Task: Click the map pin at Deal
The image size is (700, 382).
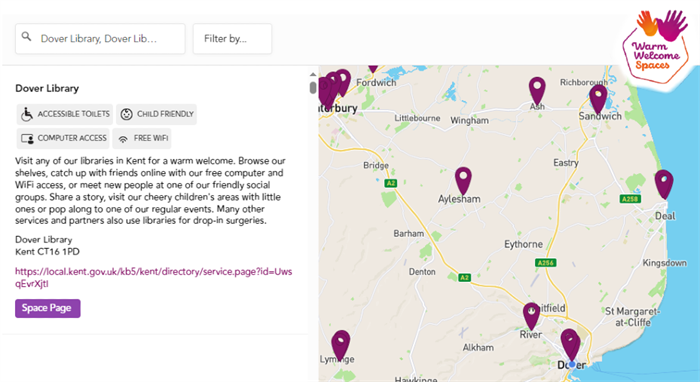Action: 664,184
